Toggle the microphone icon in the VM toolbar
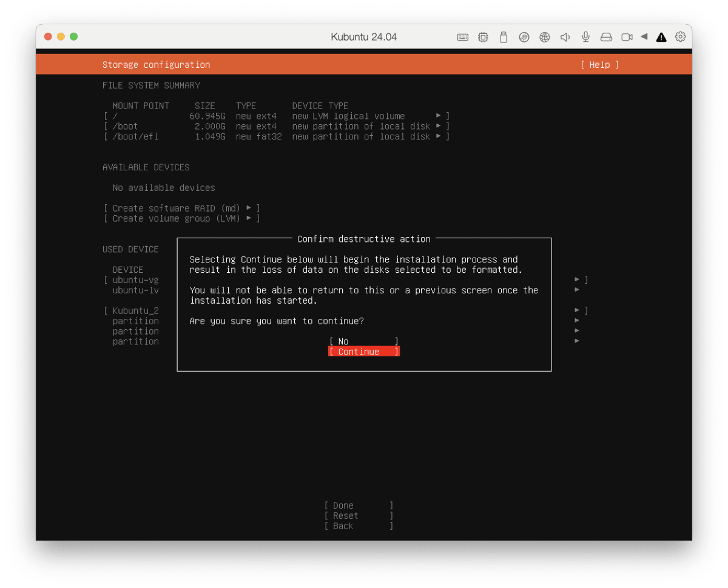Viewport: 728px width, 588px height. tap(585, 37)
